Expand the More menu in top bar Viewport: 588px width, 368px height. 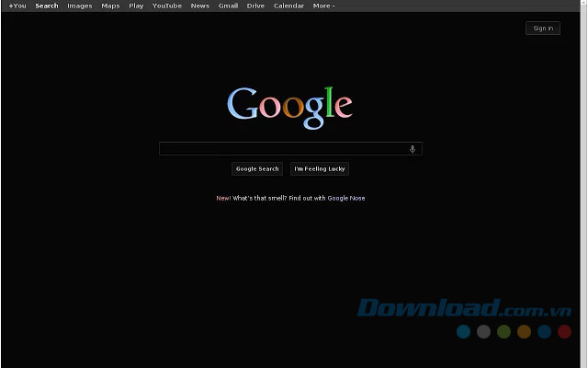(x=323, y=6)
